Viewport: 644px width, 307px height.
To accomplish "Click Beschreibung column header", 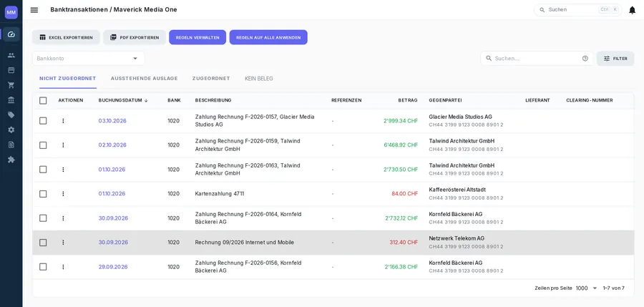I will [213, 100].
